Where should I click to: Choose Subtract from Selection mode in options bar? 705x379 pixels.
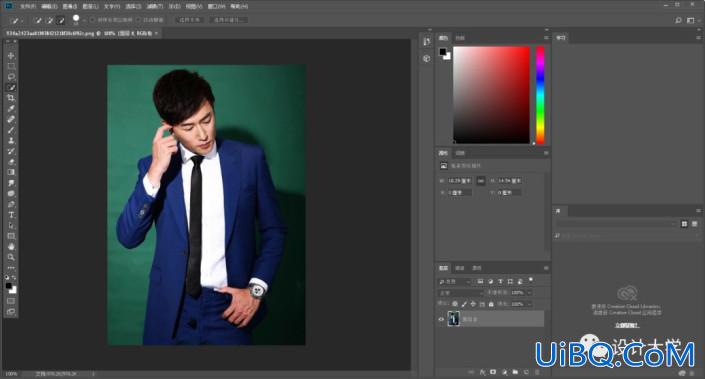60,20
